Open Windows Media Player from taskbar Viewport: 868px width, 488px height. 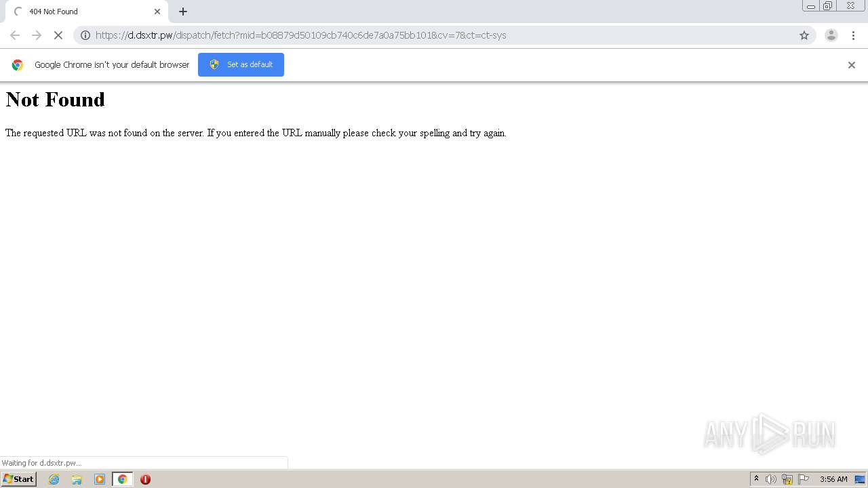(x=100, y=479)
